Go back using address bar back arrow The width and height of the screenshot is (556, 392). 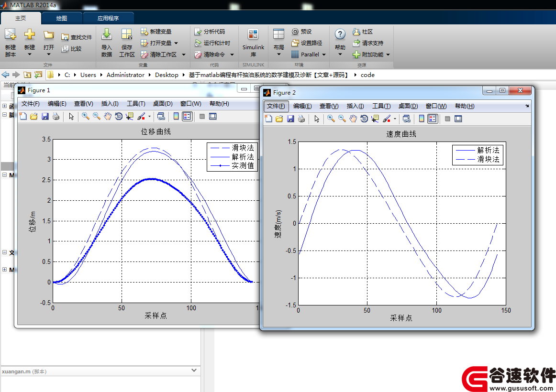tap(5, 75)
